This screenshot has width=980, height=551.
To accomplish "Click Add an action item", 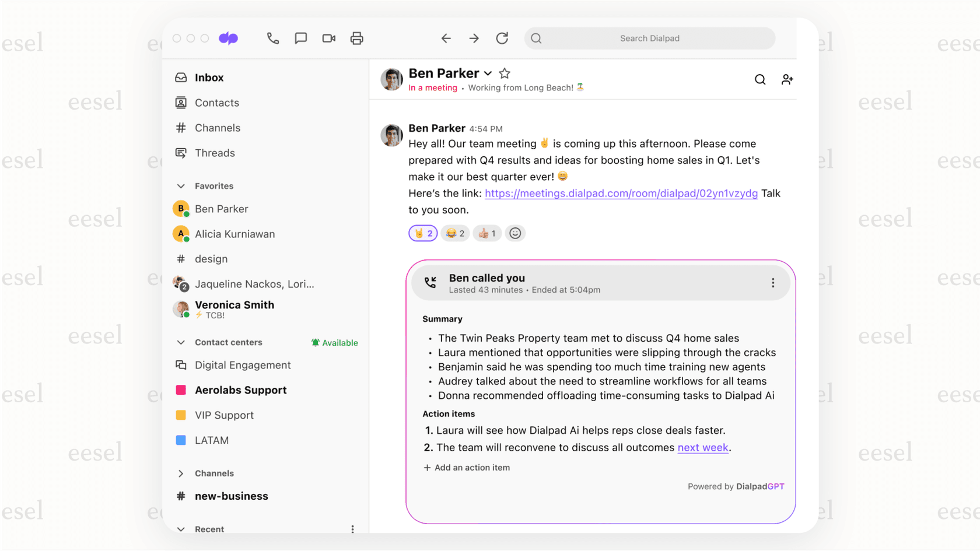I will pyautogui.click(x=466, y=467).
